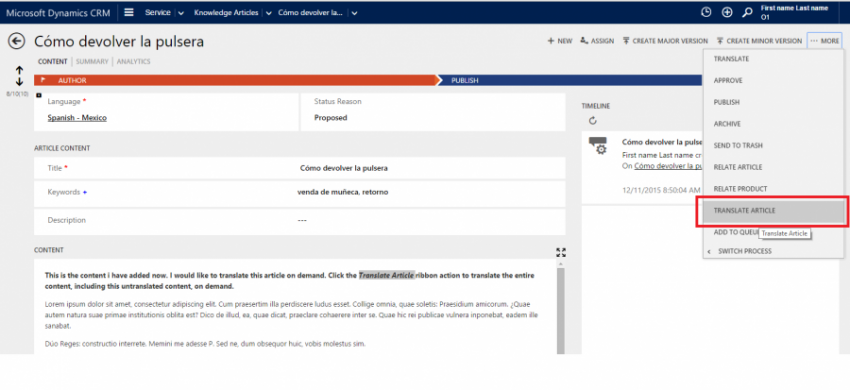Go to the next record with down arrow
The height and width of the screenshot is (390, 850).
[x=20, y=81]
